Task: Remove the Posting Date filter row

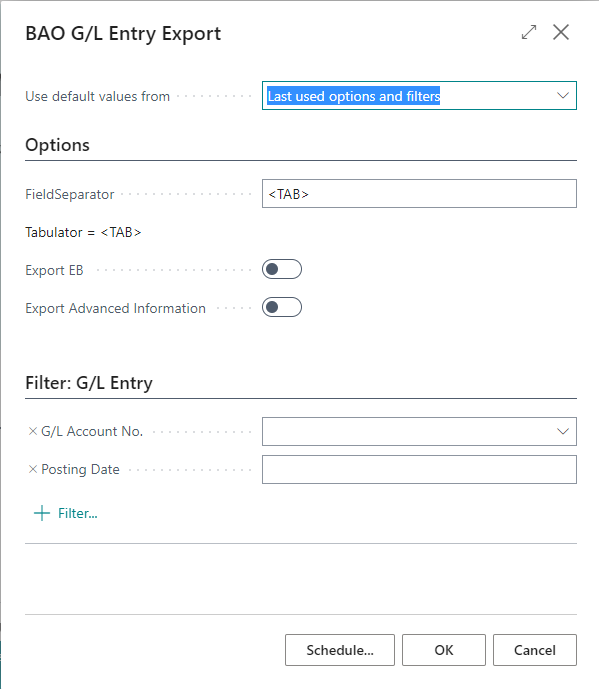Action: coord(33,469)
